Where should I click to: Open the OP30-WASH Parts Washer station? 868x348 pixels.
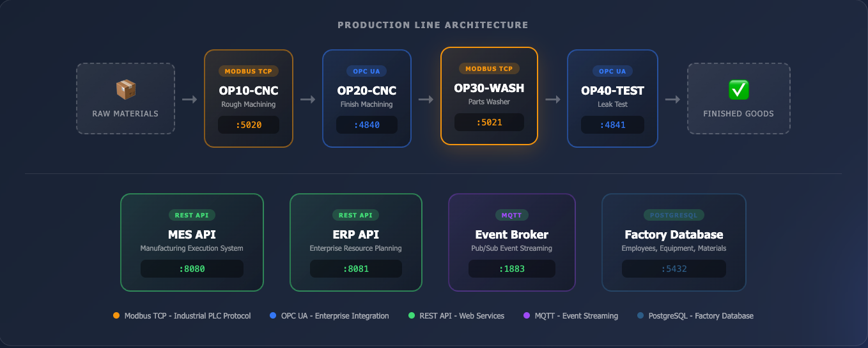[x=489, y=96]
